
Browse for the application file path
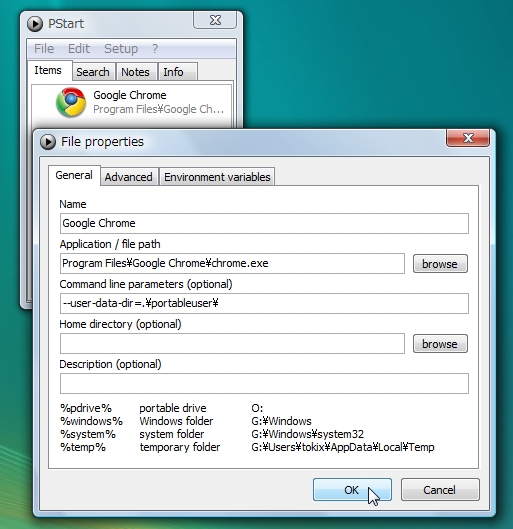point(440,264)
